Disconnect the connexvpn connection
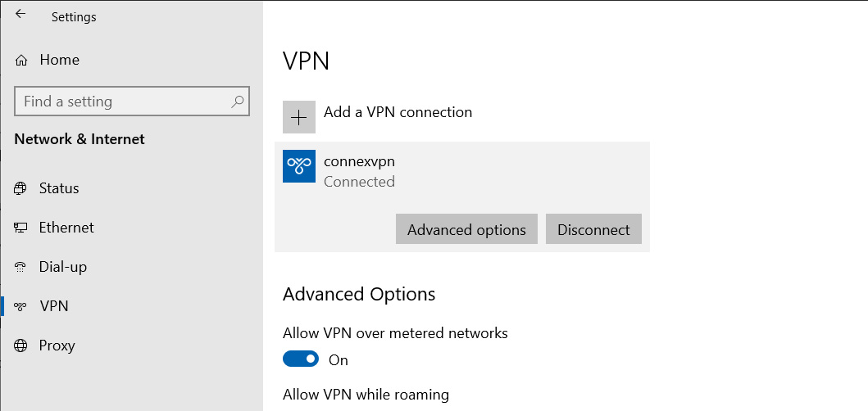This screenshot has height=411, width=868. tap(593, 229)
